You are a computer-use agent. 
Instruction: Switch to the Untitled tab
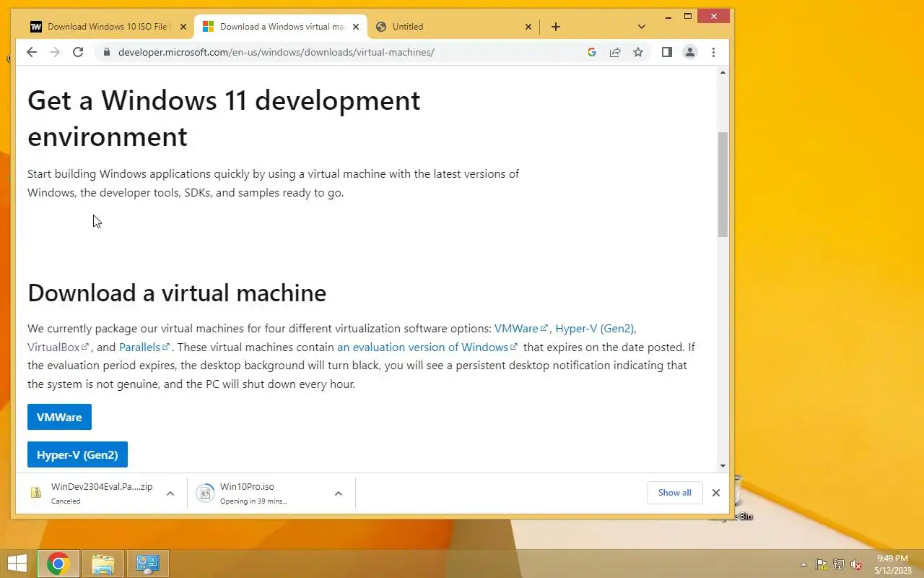pyautogui.click(x=453, y=27)
